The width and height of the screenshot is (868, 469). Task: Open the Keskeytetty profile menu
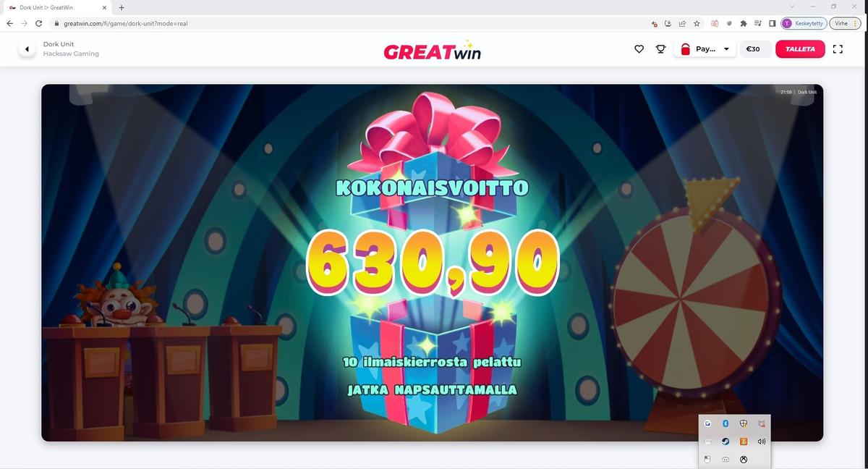click(804, 23)
